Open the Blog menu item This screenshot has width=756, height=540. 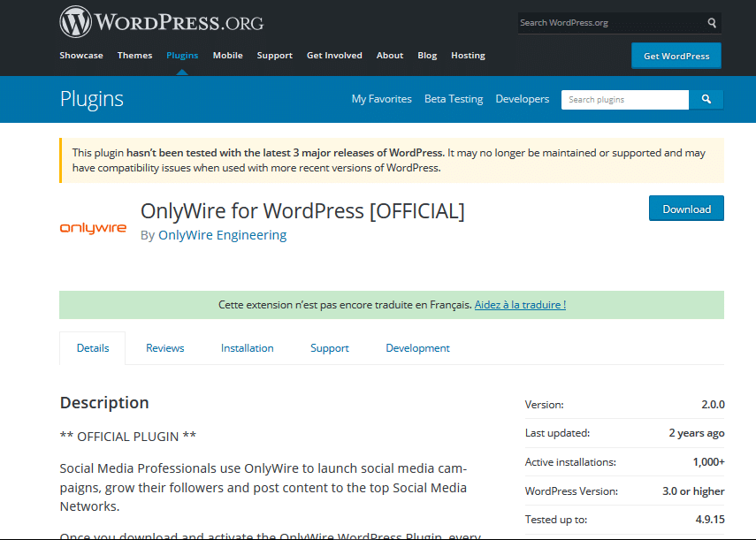427,56
